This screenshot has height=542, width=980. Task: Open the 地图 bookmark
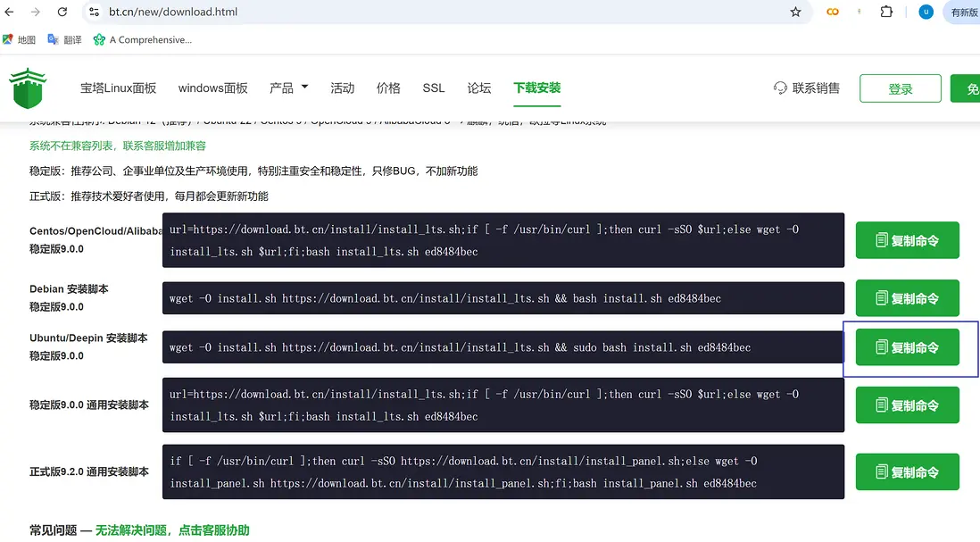point(20,39)
